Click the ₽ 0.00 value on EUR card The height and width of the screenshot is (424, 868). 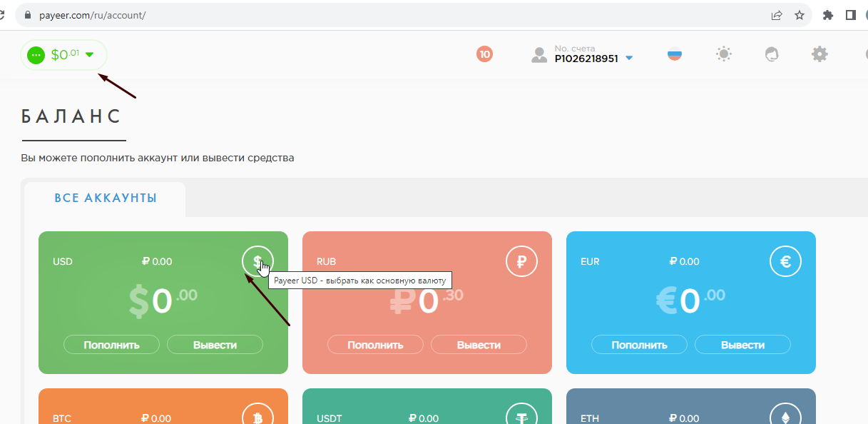click(x=685, y=262)
